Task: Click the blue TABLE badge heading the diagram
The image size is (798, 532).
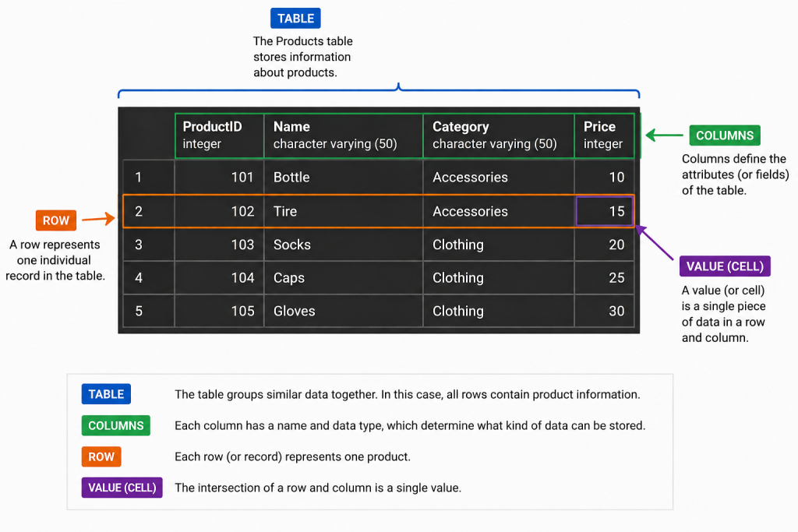Action: click(295, 19)
